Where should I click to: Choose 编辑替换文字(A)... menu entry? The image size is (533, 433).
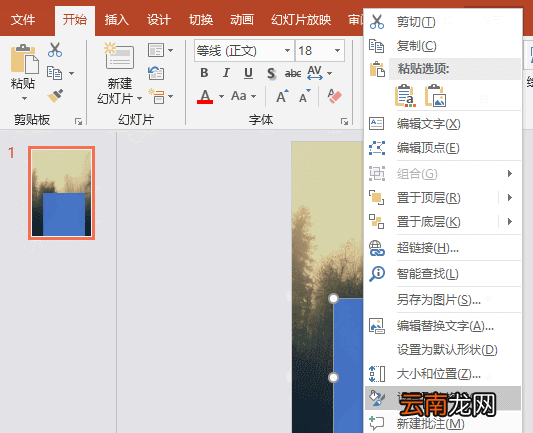[443, 326]
